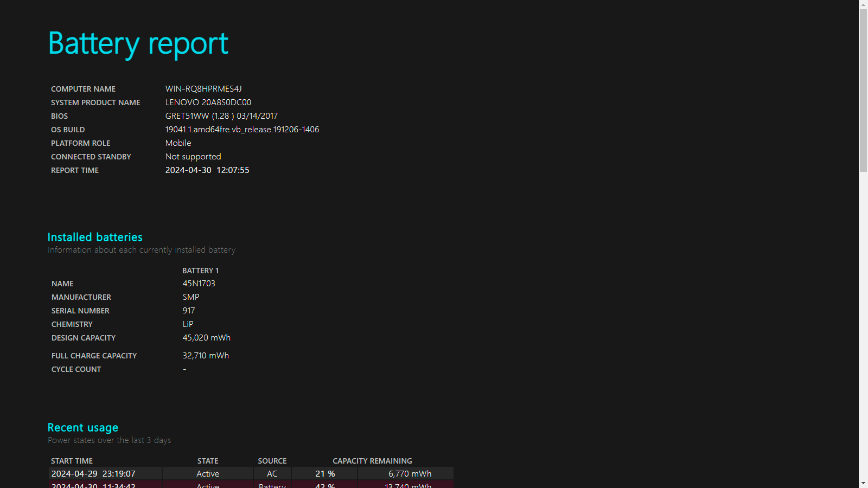Click the CONNECTED STANDBY label

(x=91, y=157)
